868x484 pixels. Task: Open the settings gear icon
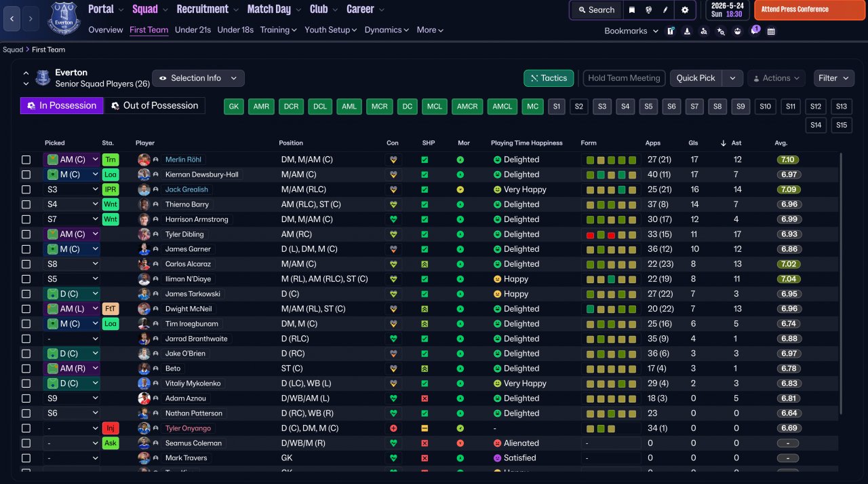(685, 10)
